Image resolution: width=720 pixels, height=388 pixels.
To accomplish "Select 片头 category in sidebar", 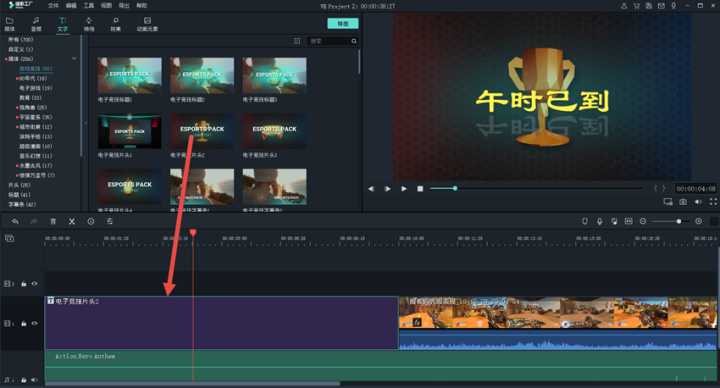I will click(x=19, y=185).
